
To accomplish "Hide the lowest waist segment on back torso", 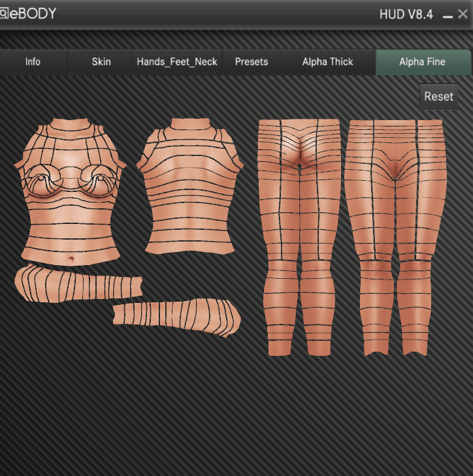I will coord(189,247).
